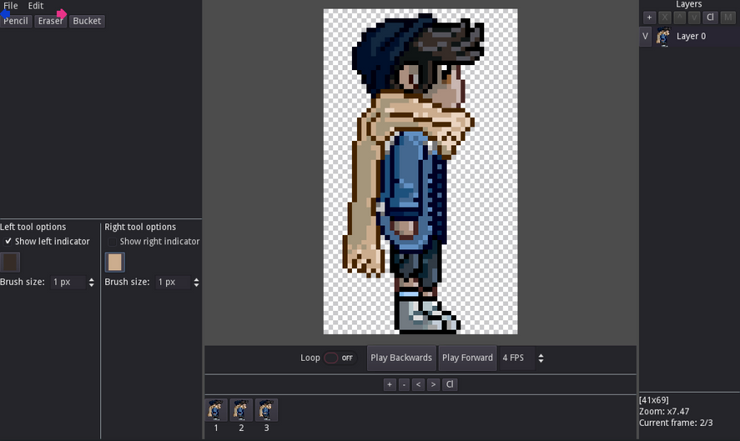Enable Show right indicator
The image size is (740, 441).
[x=113, y=241]
